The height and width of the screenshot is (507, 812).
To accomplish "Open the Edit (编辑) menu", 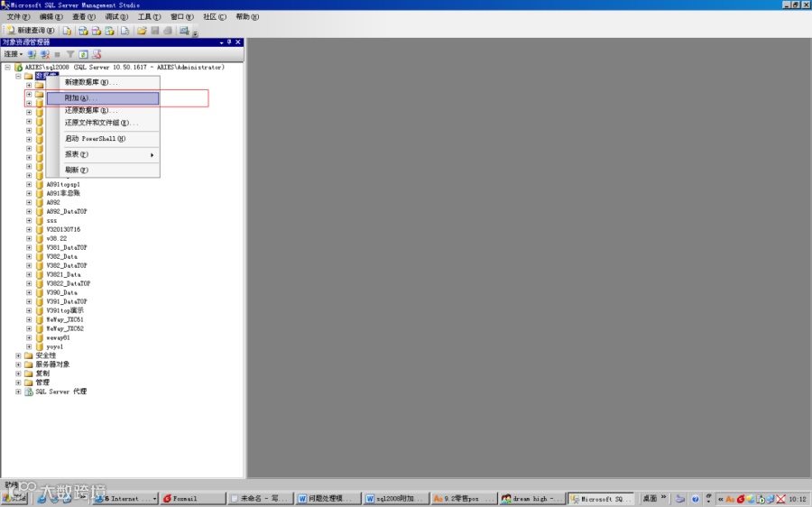I will [51, 16].
